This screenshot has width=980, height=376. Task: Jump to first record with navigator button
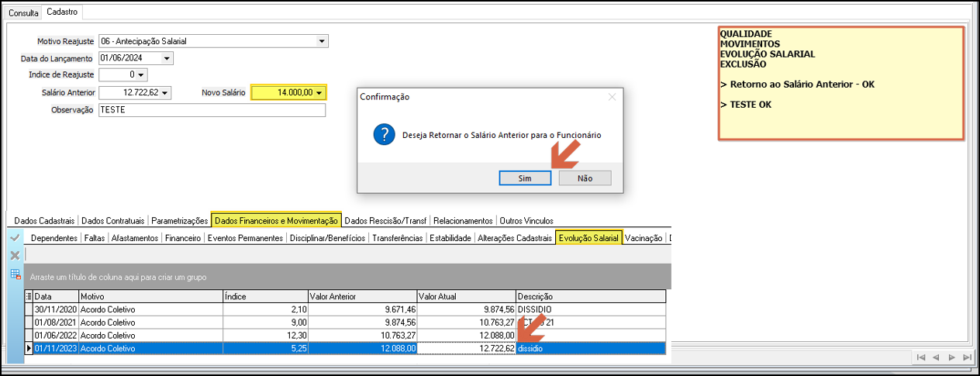[920, 357]
